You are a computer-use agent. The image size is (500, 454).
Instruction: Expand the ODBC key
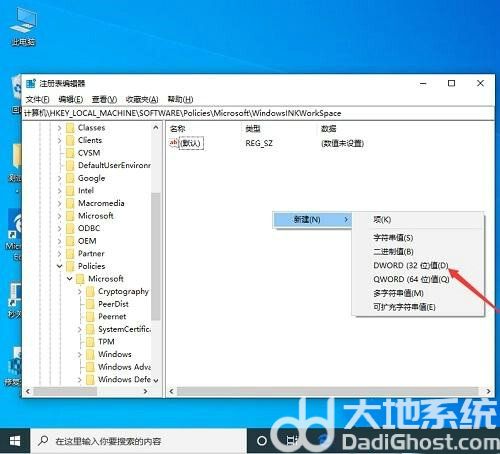click(59, 229)
